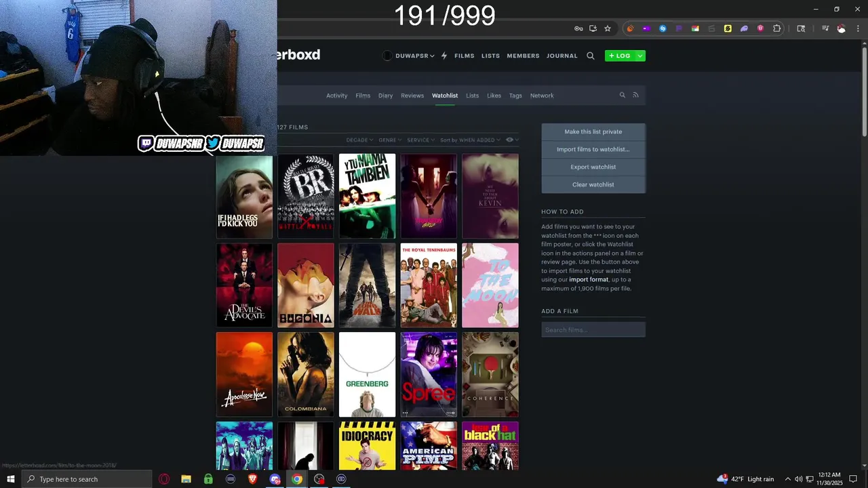This screenshot has height=488, width=868.
Task: Click the red shield extension icon
Action: [x=760, y=28]
